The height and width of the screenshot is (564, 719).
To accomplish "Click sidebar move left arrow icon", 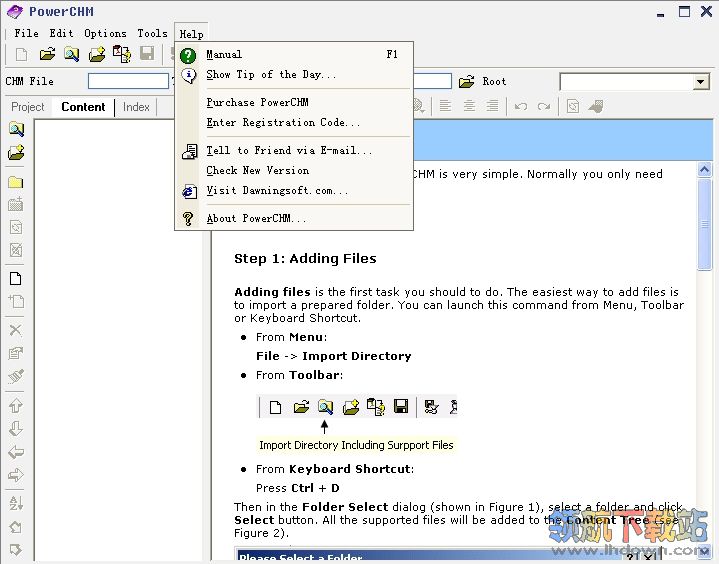I will [16, 452].
